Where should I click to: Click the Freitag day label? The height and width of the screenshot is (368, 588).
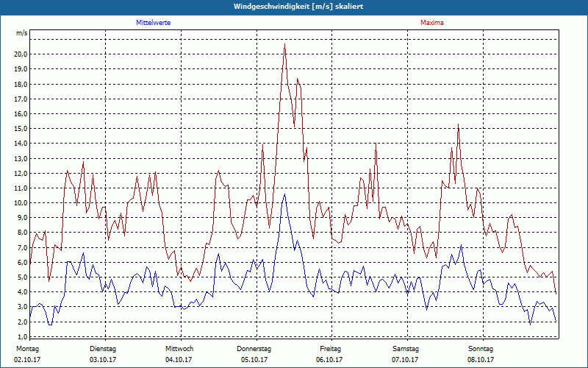click(330, 349)
